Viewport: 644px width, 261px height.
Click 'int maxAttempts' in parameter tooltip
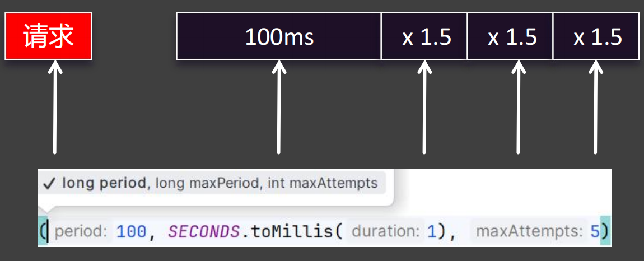pos(323,183)
